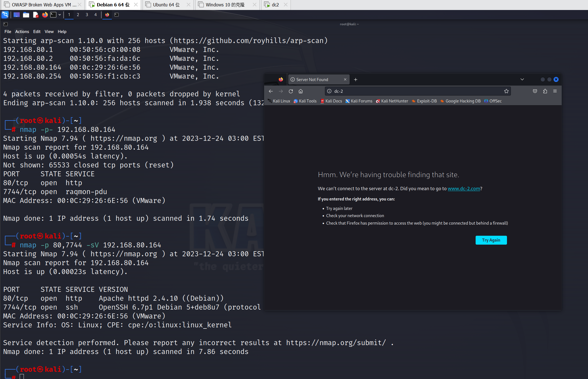Click the 7744/tcp open ssh line
588x379 pixels.
[x=132, y=307]
